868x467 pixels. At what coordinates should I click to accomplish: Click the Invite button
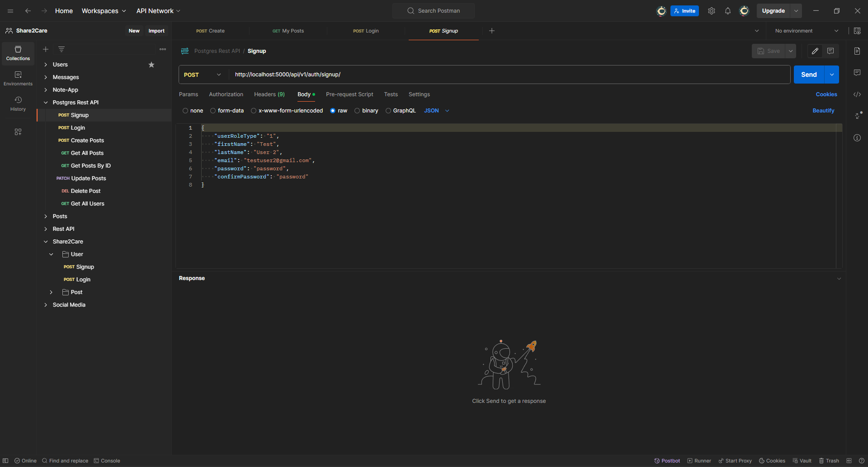coord(684,11)
